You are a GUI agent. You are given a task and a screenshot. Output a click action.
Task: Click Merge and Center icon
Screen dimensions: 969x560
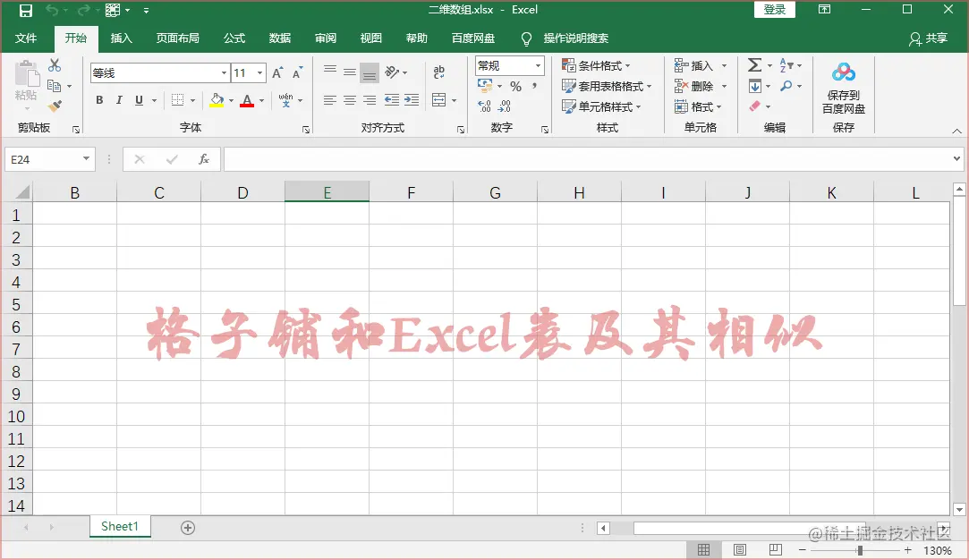[x=438, y=100]
